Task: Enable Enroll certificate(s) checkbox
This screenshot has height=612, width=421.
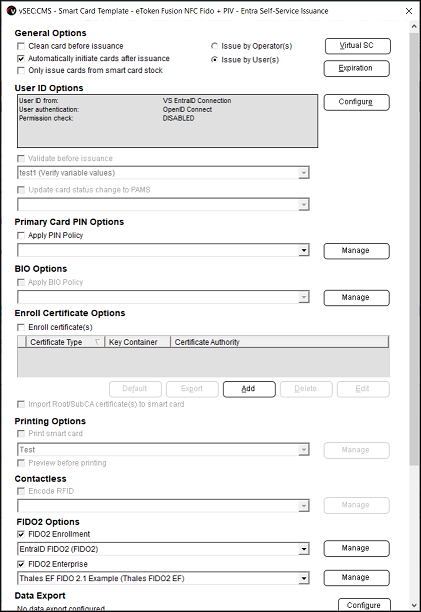Action: tap(21, 327)
